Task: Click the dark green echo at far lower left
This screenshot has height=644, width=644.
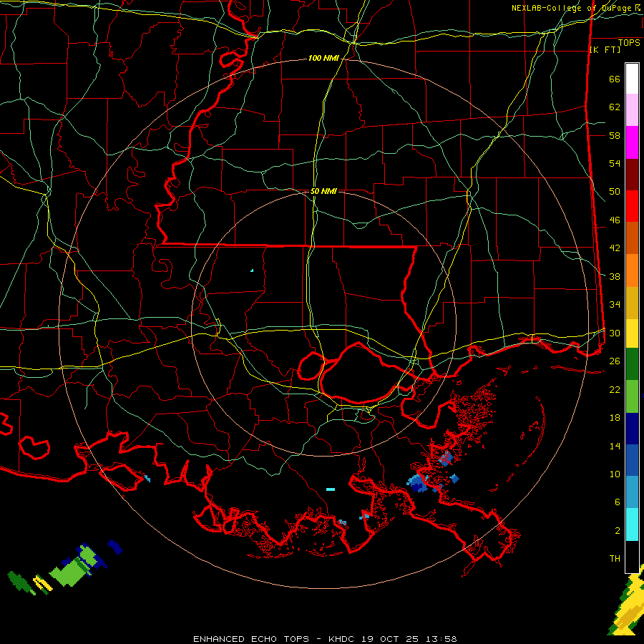Action: click(19, 582)
